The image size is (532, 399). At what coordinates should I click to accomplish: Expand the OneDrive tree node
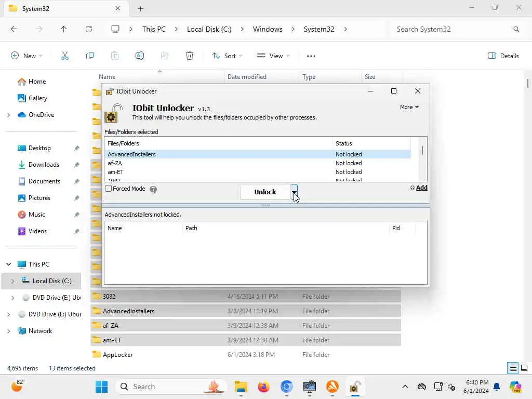(x=8, y=115)
